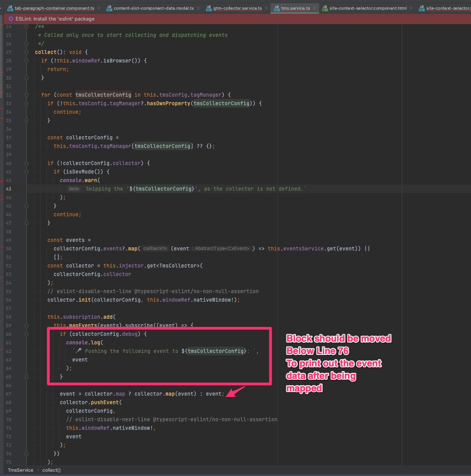The height and width of the screenshot is (476, 471).
Task: Collapse the subscribe callback fold at line 59
Action: pyautogui.click(x=26, y=325)
